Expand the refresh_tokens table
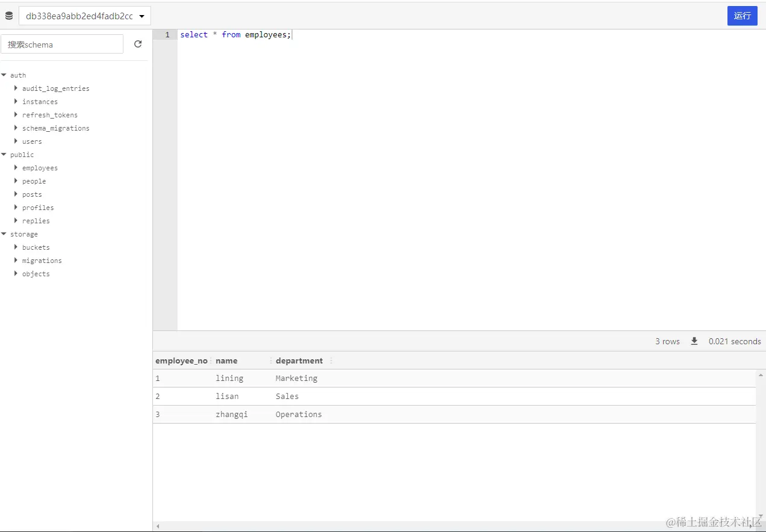Screen dimensions: 766x532 16,114
